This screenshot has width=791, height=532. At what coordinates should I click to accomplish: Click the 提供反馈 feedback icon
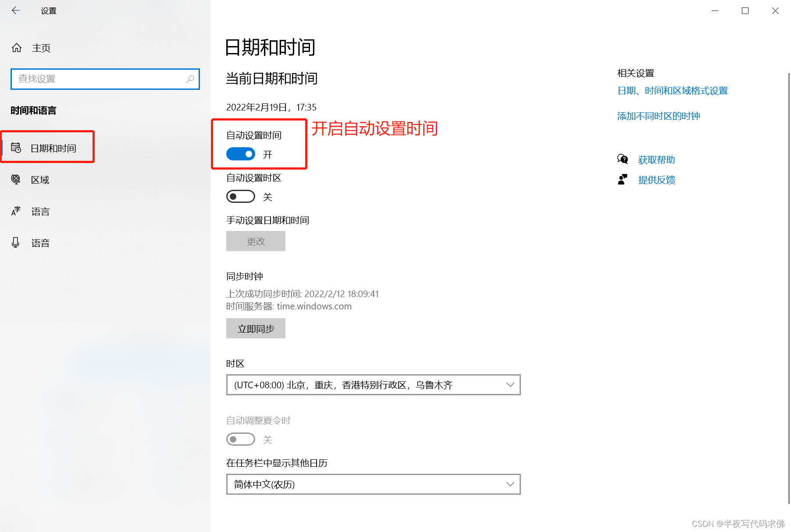point(623,179)
